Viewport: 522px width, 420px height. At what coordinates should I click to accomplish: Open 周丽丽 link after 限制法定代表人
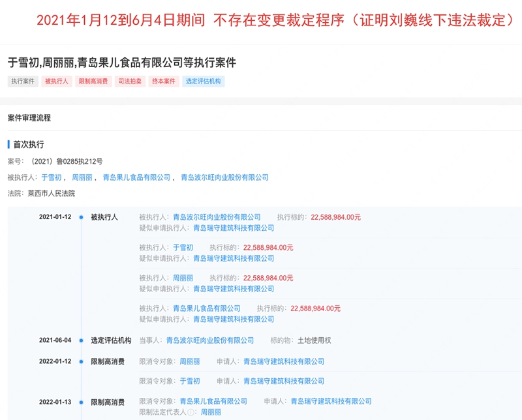coord(211,412)
